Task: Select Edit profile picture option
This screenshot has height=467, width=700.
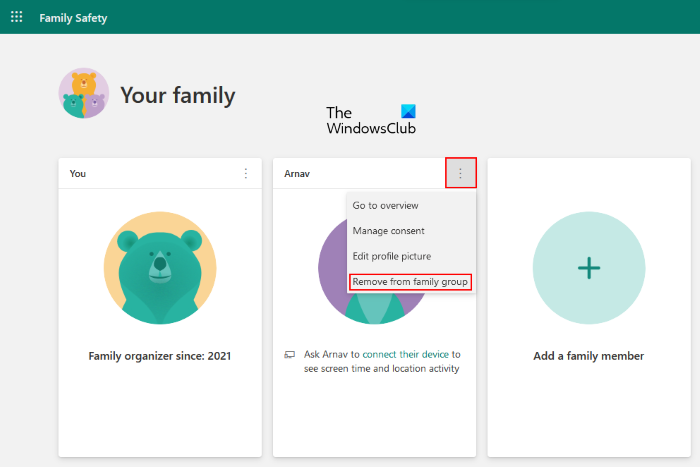Action: pyautogui.click(x=391, y=256)
